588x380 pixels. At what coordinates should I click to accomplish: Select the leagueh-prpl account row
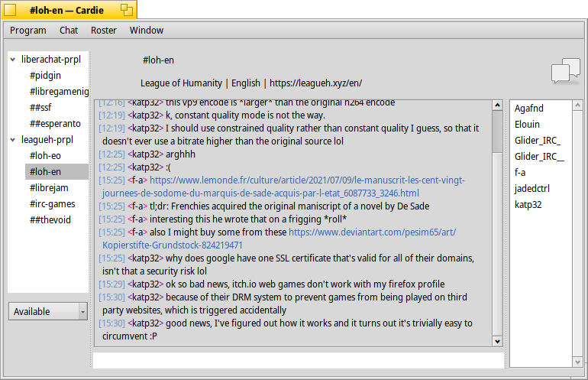pos(48,140)
